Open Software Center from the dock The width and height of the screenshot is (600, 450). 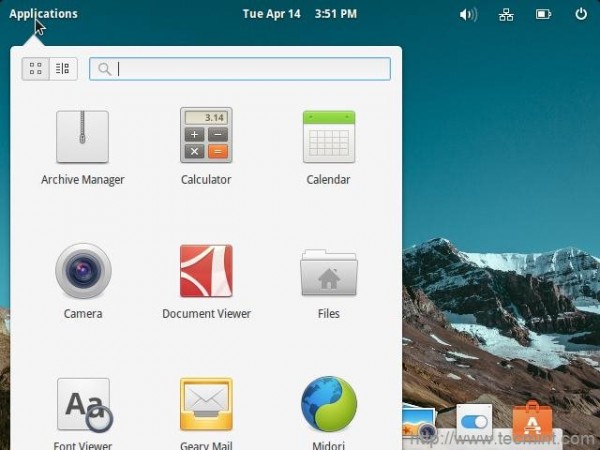[x=532, y=421]
